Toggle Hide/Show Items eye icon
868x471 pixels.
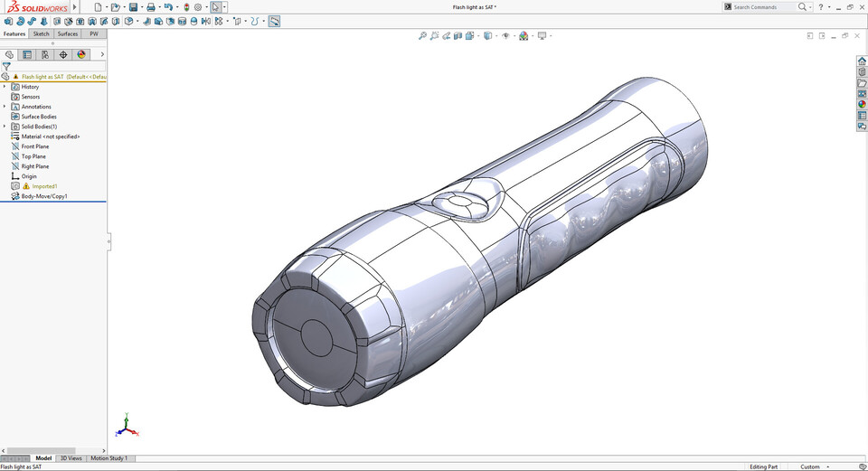pyautogui.click(x=505, y=36)
